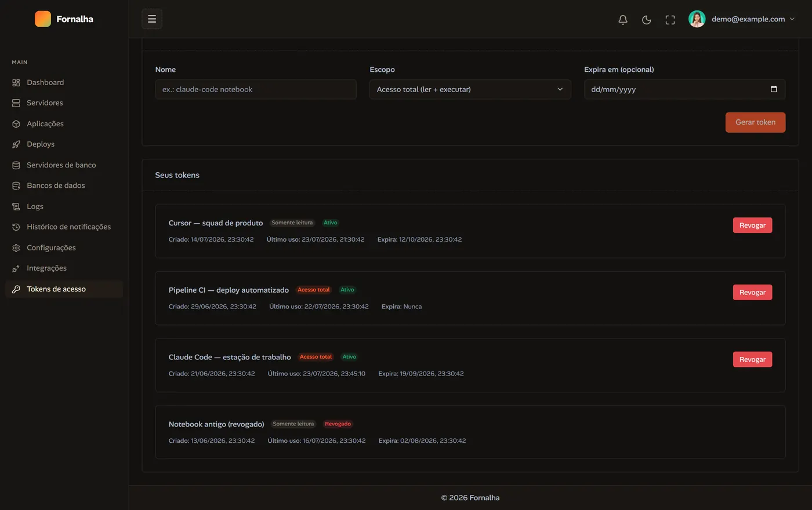This screenshot has height=510, width=812.
Task: Click Expira: 02/08/2026, 23:30:42
Action: point(422,441)
